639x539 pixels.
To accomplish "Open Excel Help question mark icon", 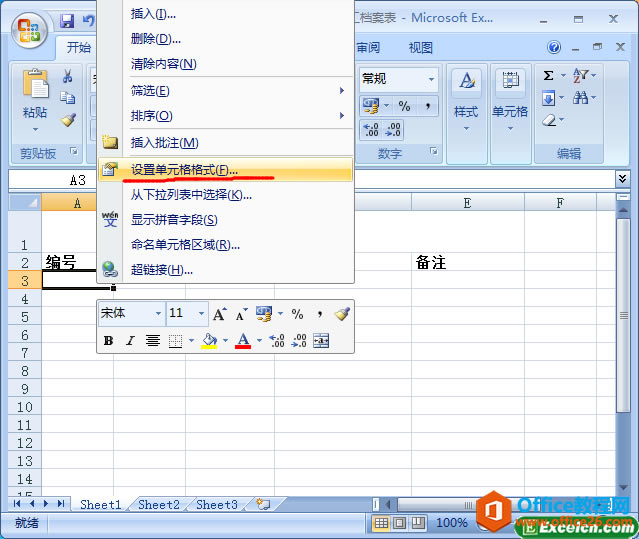I will point(554,47).
